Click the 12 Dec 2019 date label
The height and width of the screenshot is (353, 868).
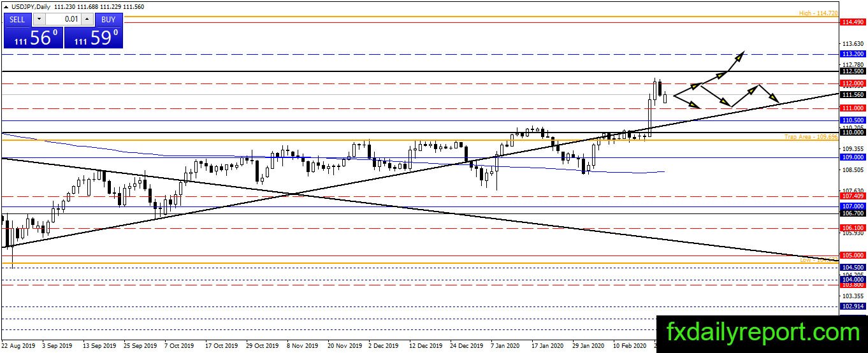point(426,347)
